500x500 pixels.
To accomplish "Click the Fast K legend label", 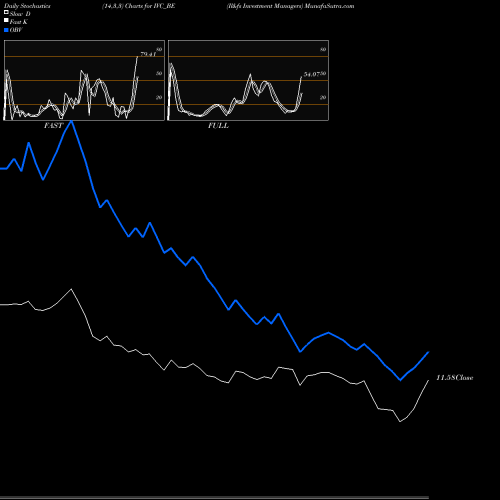I will (x=19, y=22).
